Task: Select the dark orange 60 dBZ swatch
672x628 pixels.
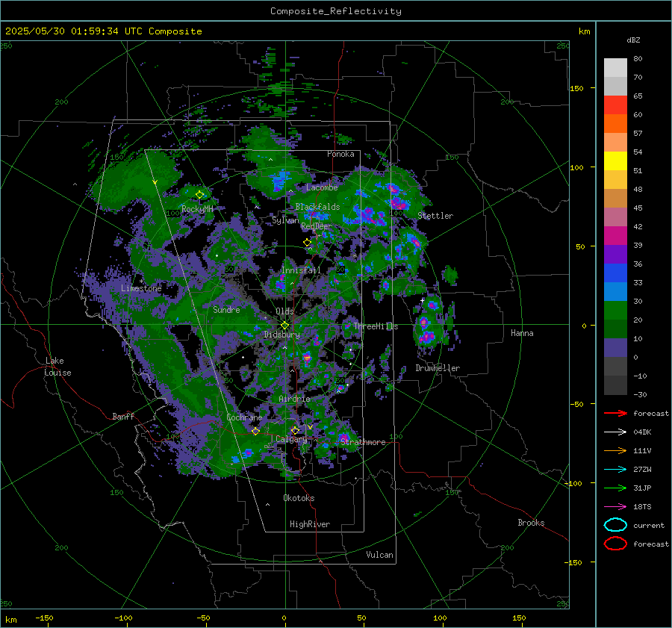Action: [x=615, y=123]
